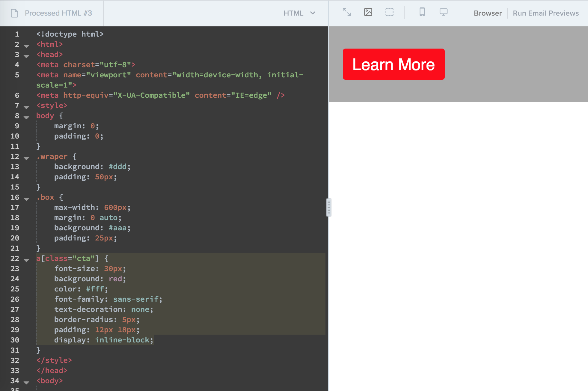588x391 pixels.
Task: Switch to mobile phone preview
Action: coord(422,12)
